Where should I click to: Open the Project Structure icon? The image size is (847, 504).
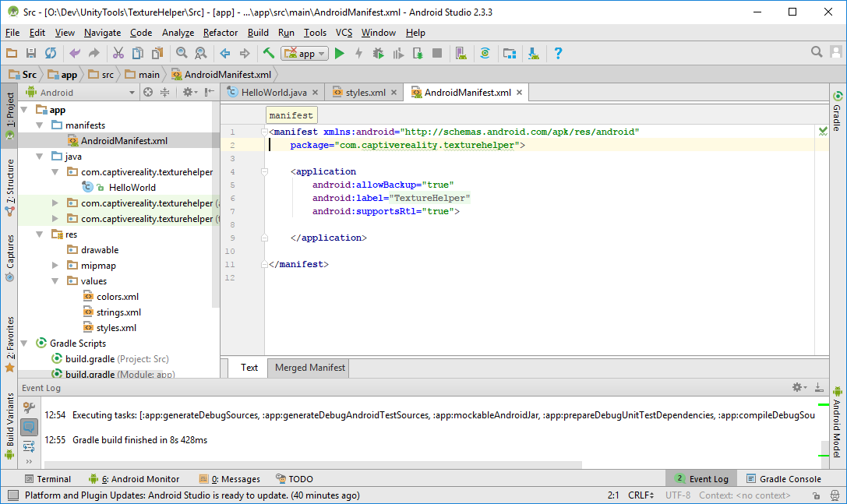[x=510, y=53]
